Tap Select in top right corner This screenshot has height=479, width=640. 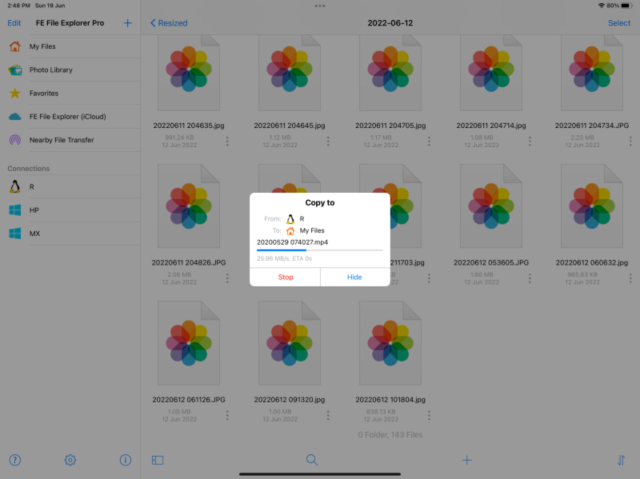coord(618,22)
